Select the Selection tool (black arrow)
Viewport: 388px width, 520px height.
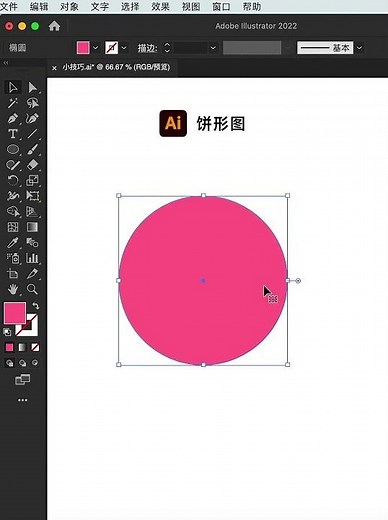pos(13,87)
